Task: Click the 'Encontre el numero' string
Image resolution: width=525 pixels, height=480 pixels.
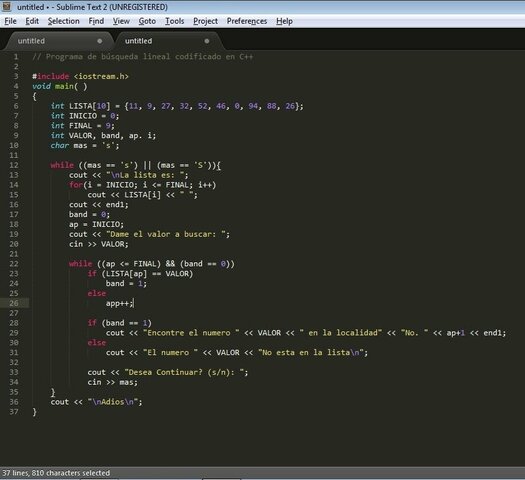Action: tap(191, 333)
